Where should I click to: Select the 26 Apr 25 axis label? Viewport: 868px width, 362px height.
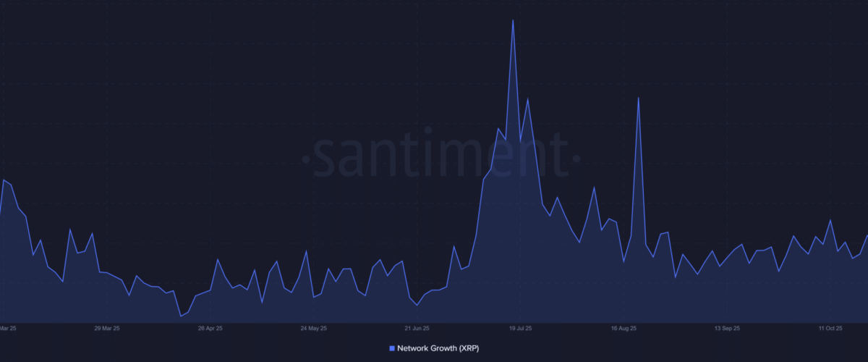(210, 328)
